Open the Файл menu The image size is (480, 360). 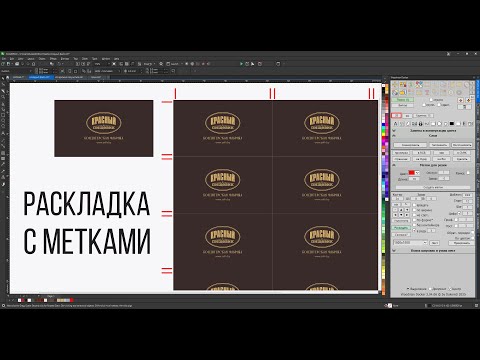[x=4, y=59]
